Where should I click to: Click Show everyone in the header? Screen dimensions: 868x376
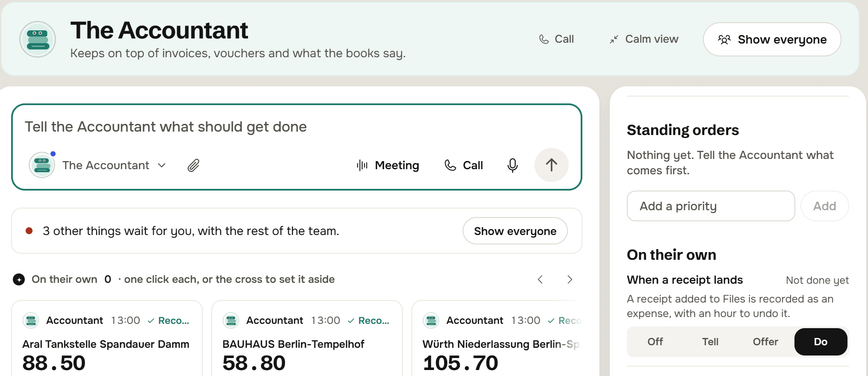click(x=772, y=39)
